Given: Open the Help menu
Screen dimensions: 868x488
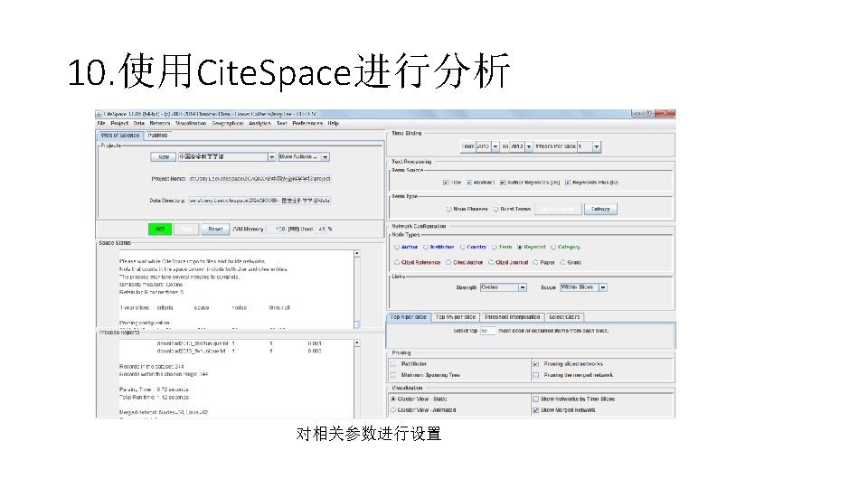Looking at the screenshot, I should coord(333,124).
